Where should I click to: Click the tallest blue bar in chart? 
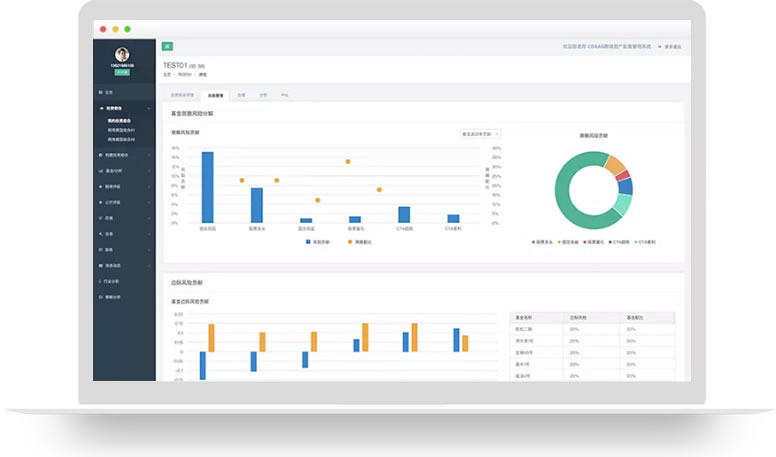pos(208,187)
